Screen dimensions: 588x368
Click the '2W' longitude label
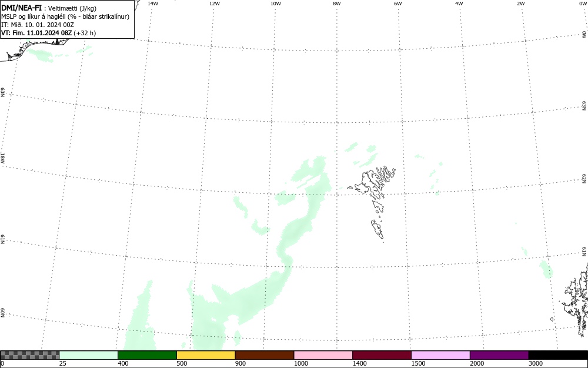520,4
